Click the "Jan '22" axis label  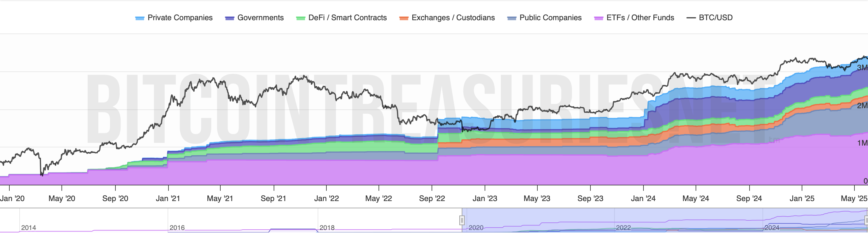[326, 198]
